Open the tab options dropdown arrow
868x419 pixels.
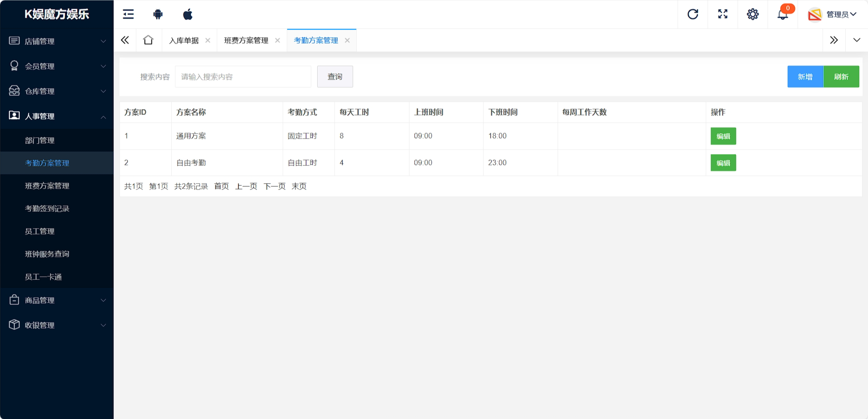(x=857, y=40)
